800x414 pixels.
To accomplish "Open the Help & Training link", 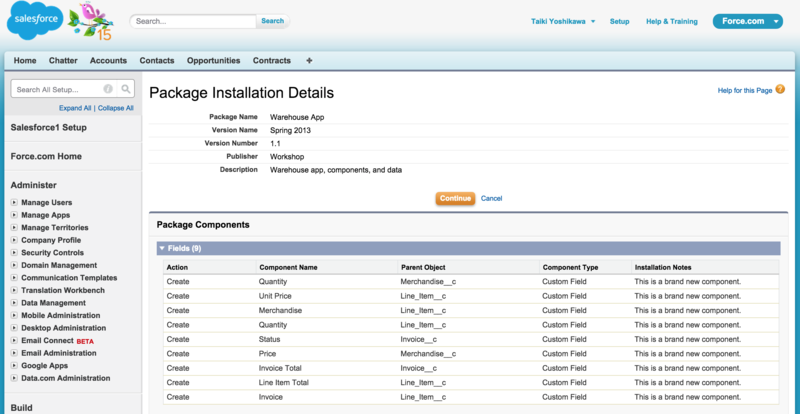I will tap(671, 21).
